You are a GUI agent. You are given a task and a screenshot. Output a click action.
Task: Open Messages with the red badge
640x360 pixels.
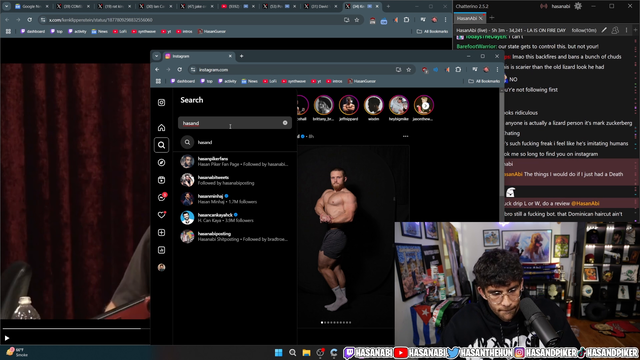click(162, 197)
